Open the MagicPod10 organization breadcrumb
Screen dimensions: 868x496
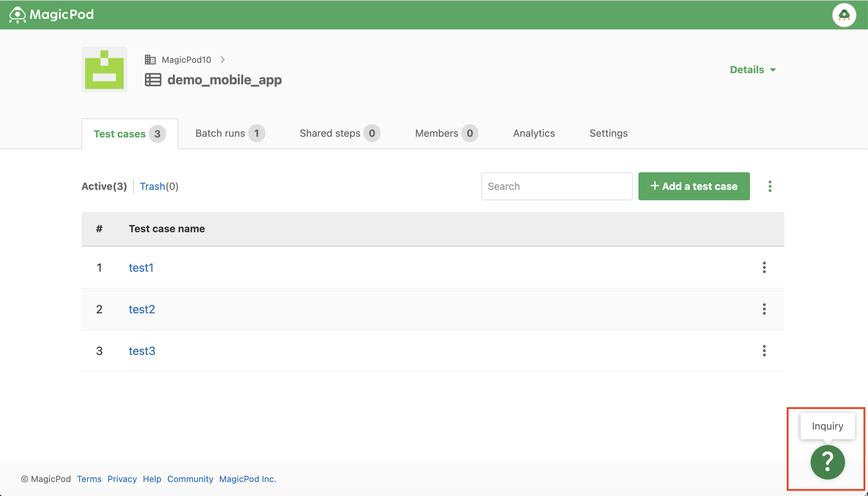tap(187, 60)
